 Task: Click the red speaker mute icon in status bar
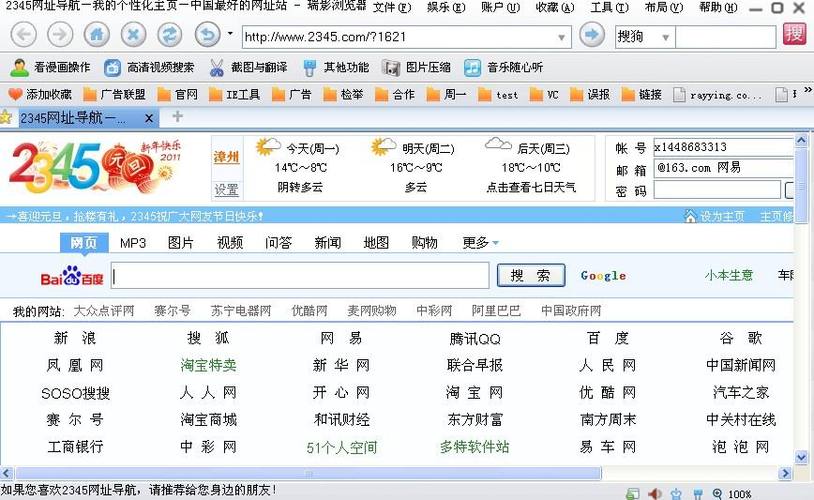pyautogui.click(x=655, y=493)
